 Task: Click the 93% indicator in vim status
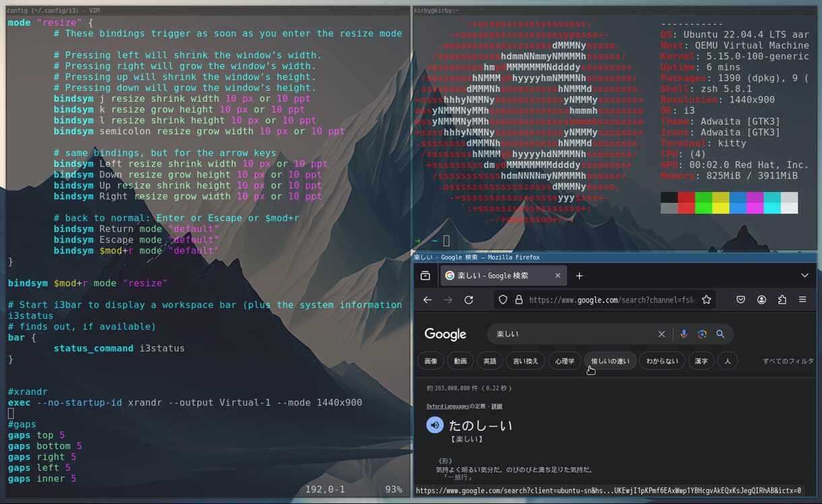[393, 489]
